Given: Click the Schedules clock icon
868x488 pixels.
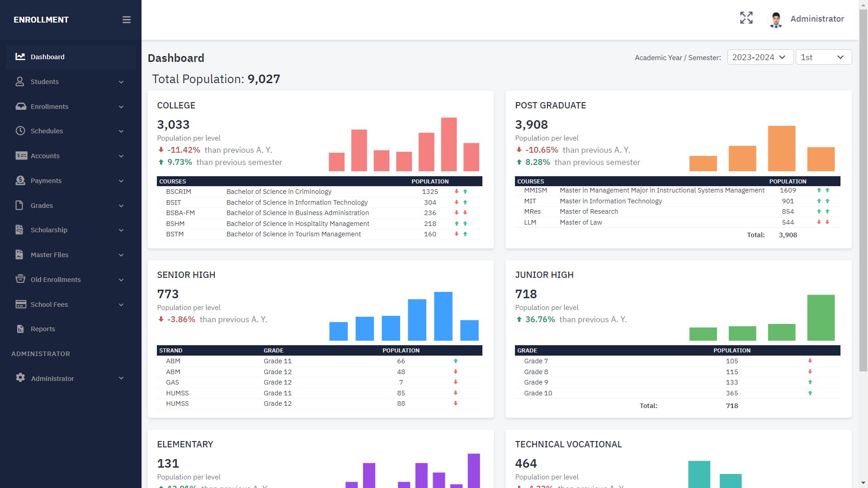Looking at the screenshot, I should [x=20, y=131].
